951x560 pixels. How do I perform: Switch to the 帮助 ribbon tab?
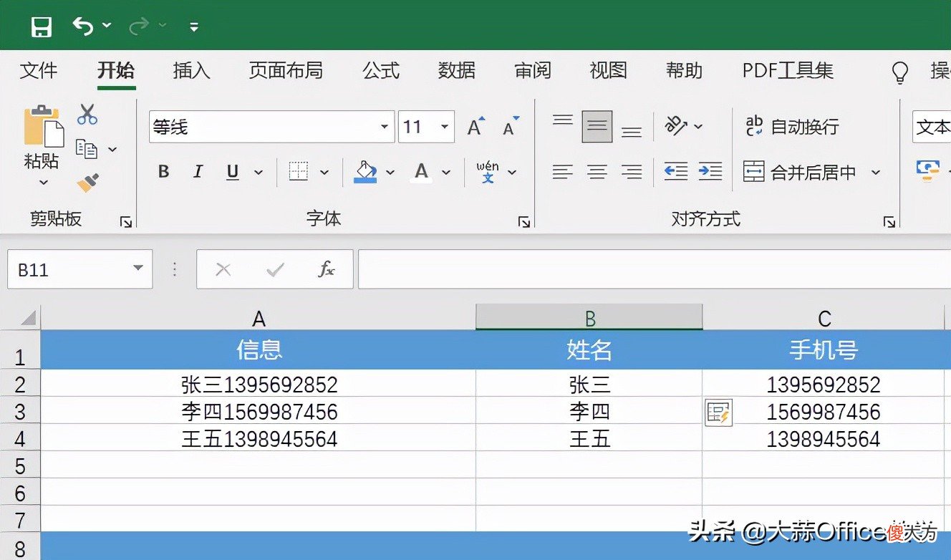click(x=684, y=70)
